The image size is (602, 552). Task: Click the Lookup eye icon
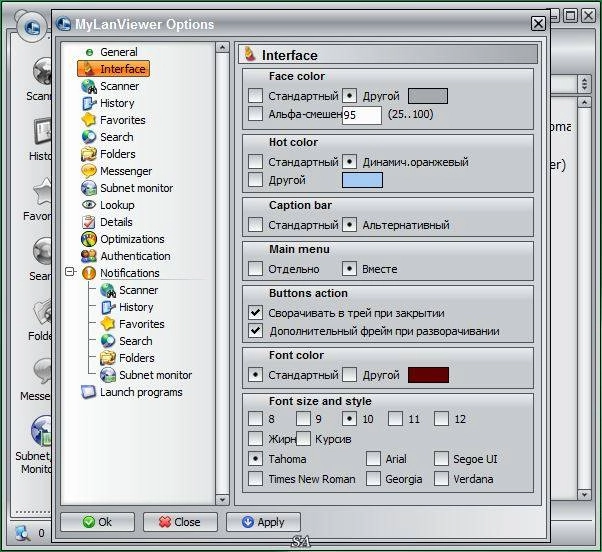pos(89,205)
